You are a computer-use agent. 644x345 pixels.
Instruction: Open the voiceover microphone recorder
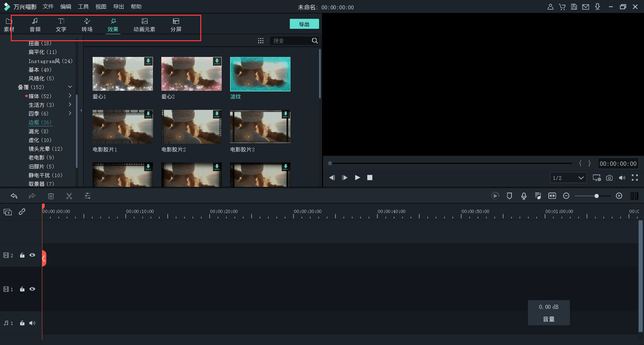coord(524,196)
